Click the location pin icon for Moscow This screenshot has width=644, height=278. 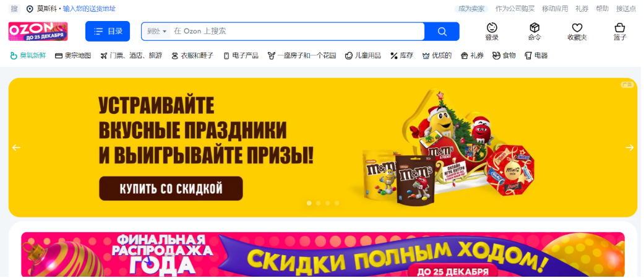[x=30, y=9]
